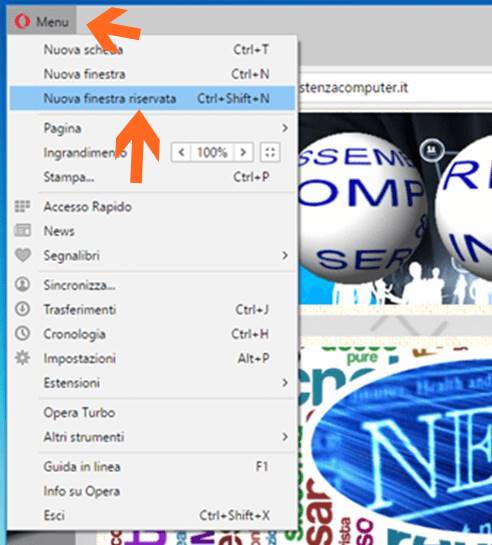Click the Impostazioni gear icon
The height and width of the screenshot is (545, 492).
point(23,358)
